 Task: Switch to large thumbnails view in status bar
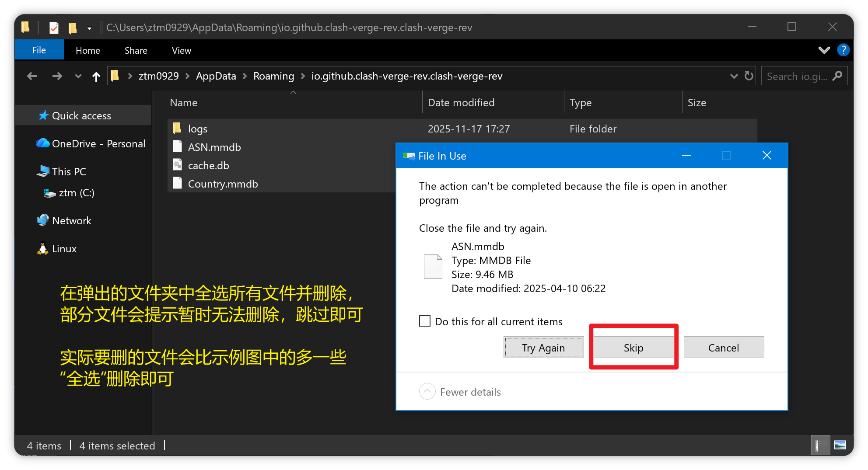(840, 445)
